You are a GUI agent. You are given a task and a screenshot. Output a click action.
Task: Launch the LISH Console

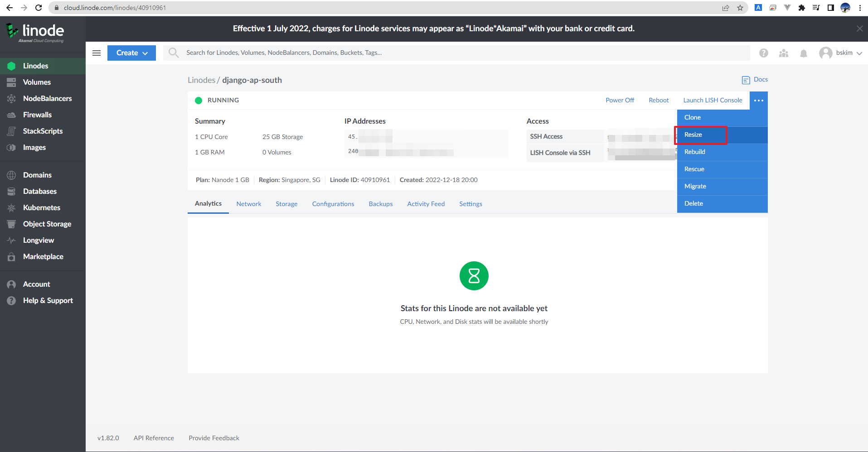(x=713, y=101)
